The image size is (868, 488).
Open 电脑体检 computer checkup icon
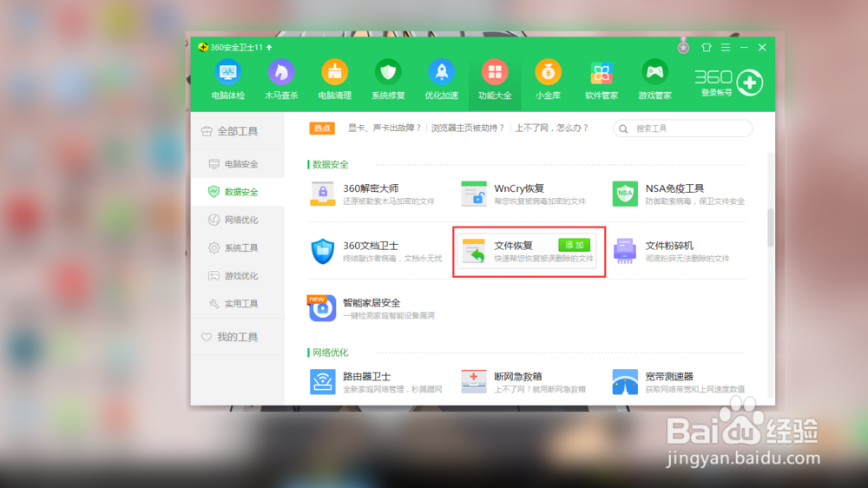coord(227,73)
